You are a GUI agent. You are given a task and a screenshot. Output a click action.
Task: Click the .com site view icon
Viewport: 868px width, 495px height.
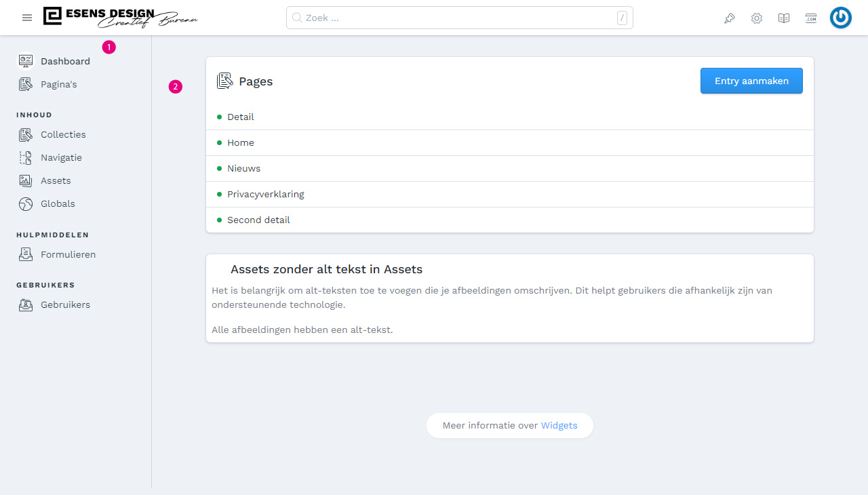(x=811, y=18)
